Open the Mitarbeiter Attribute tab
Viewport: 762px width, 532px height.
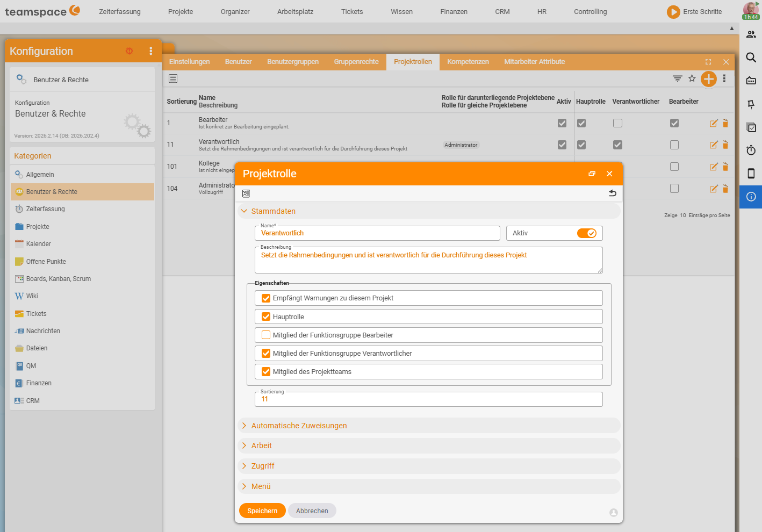click(535, 62)
